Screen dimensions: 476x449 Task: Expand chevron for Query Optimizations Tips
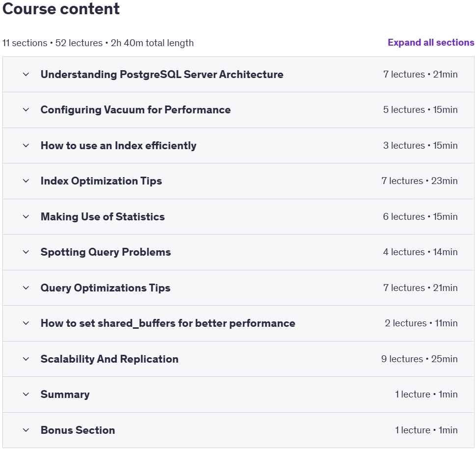pos(26,288)
